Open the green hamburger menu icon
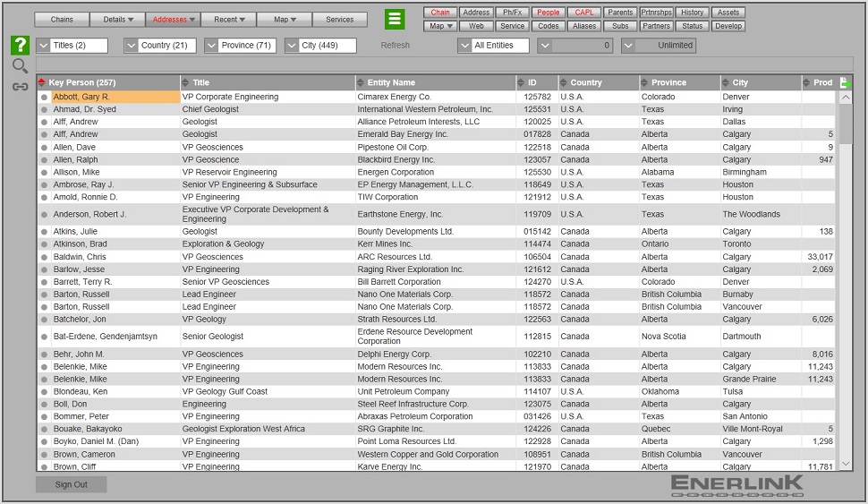This screenshot has width=868, height=504. [x=395, y=20]
